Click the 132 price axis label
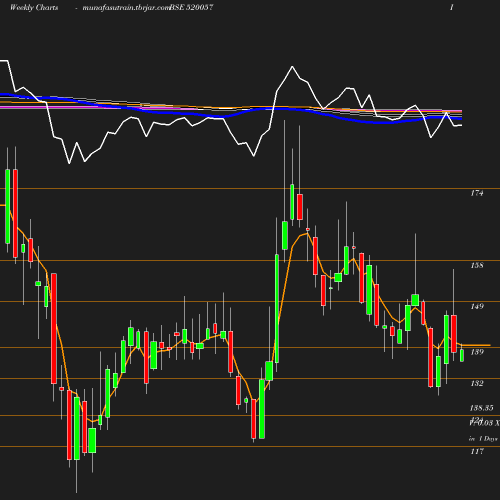Viewport: 500px width, 500px height. point(477,383)
